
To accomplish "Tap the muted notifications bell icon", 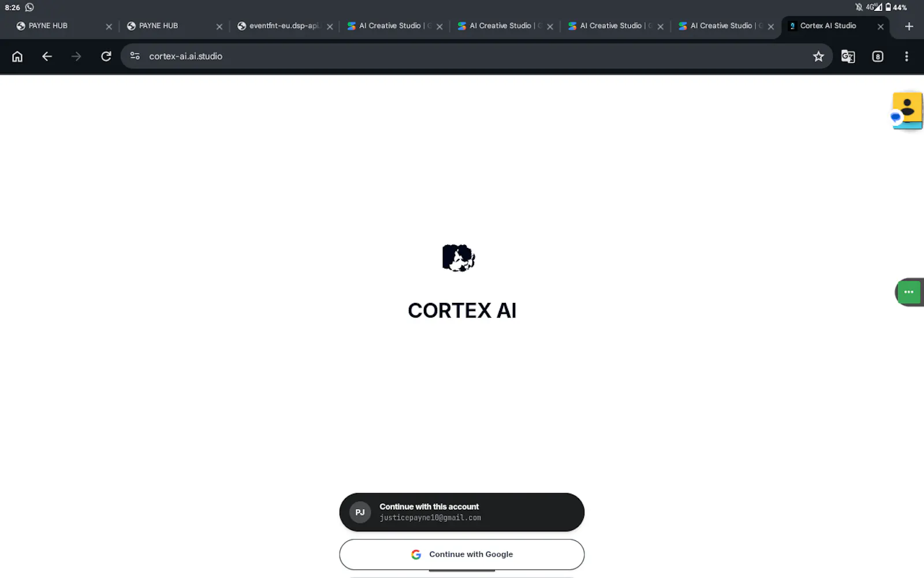I will point(859,7).
